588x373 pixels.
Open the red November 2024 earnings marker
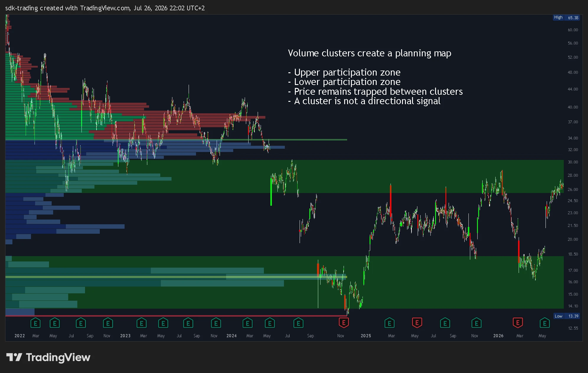pos(344,323)
